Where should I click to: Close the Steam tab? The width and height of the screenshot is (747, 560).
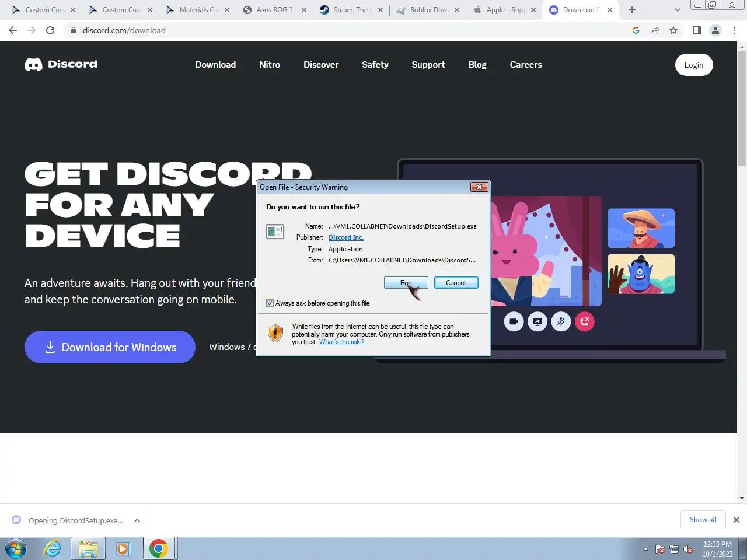(381, 10)
